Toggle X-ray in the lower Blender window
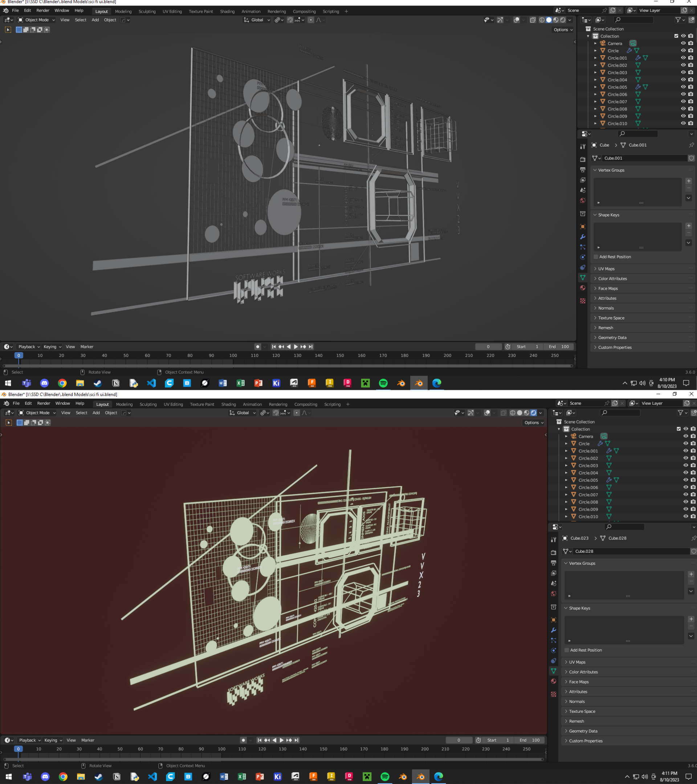 (503, 413)
